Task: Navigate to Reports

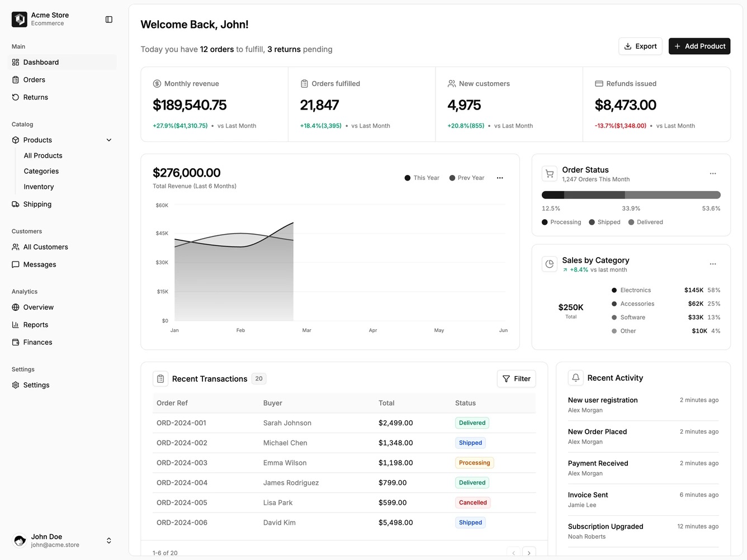Action: point(62,325)
